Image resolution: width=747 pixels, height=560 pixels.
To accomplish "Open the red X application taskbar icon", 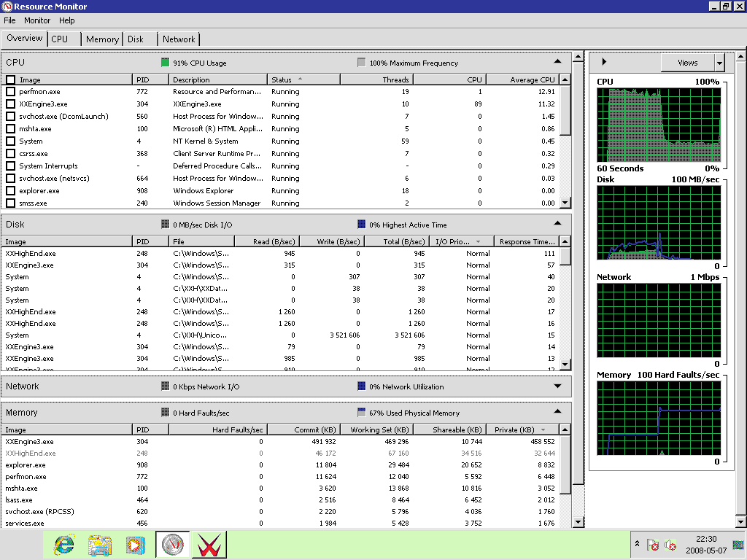I will tap(209, 545).
